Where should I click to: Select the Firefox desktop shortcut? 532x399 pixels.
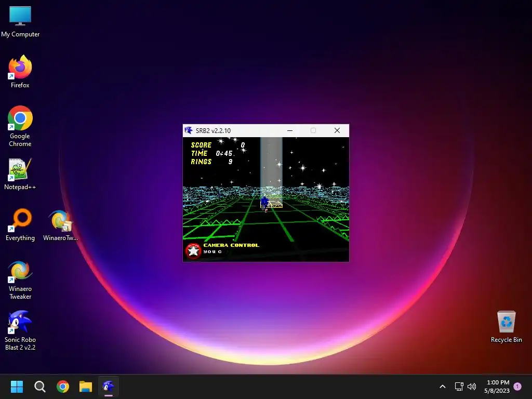click(x=20, y=72)
